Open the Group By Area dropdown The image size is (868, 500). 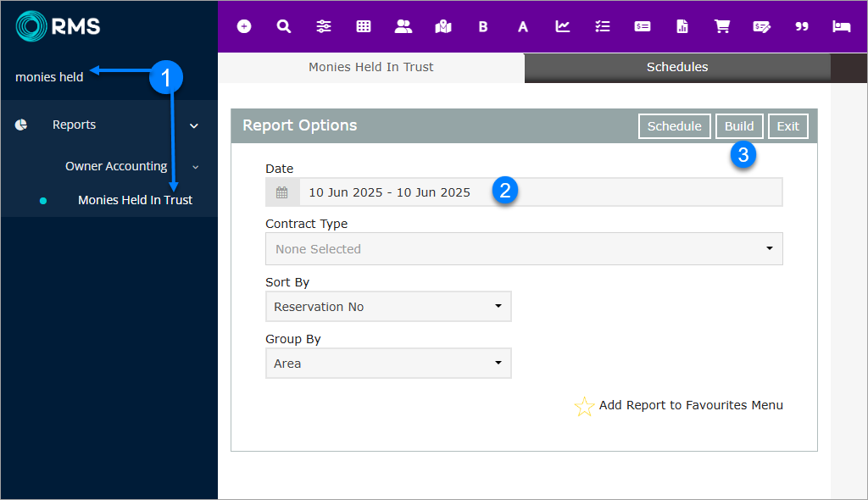(388, 364)
